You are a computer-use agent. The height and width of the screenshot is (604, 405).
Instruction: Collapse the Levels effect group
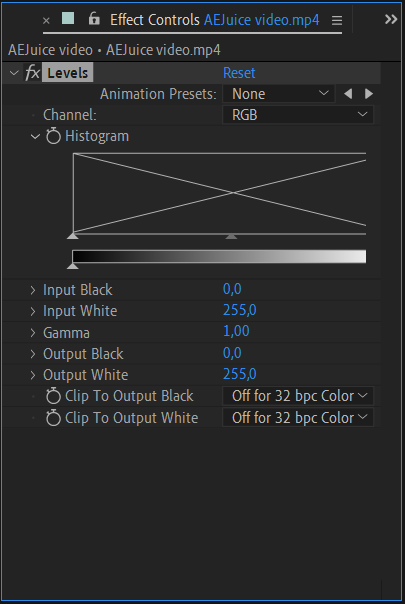pyautogui.click(x=14, y=73)
